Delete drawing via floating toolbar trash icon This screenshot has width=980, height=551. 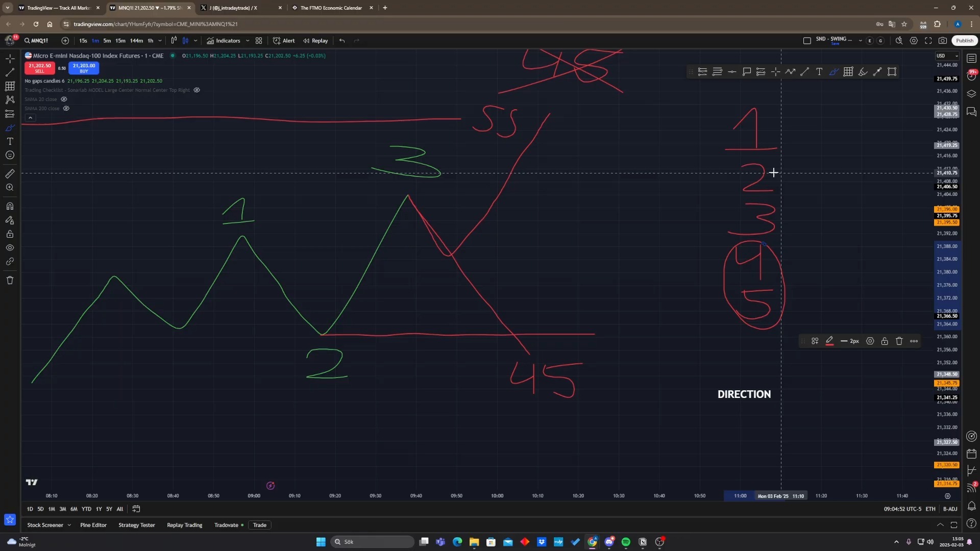coord(899,341)
